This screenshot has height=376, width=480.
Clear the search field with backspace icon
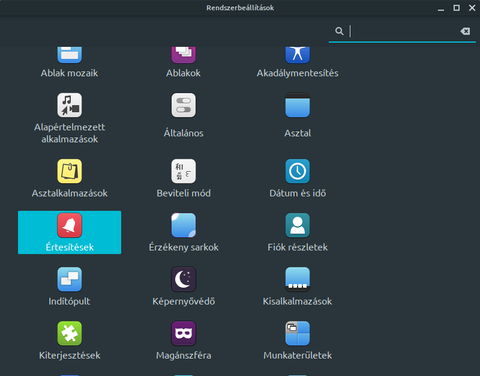tap(465, 31)
